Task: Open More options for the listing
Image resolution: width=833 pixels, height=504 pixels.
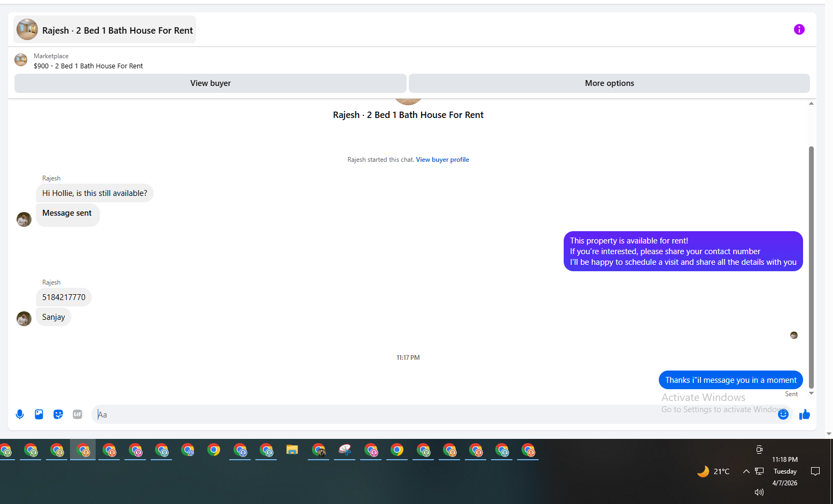Action: [609, 83]
